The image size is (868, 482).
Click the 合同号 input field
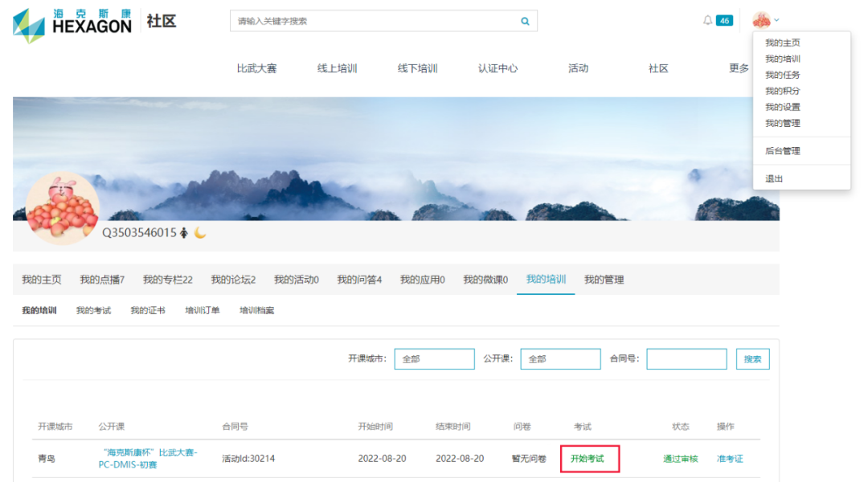(686, 359)
